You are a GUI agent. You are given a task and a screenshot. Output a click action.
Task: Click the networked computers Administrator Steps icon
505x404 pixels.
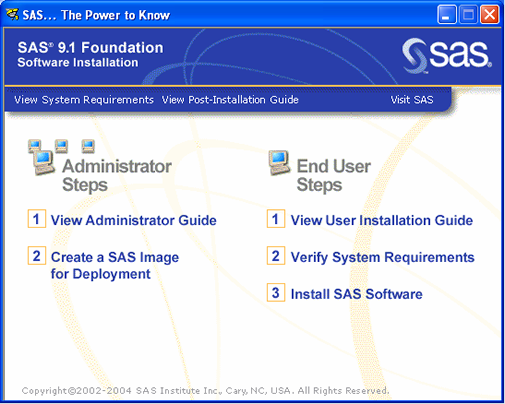coord(61,157)
